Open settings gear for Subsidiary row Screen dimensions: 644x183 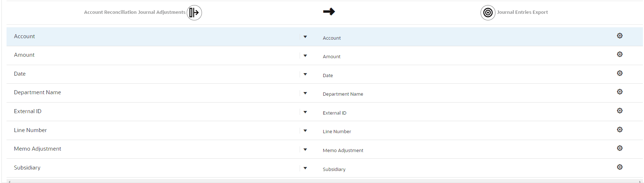pos(620,167)
